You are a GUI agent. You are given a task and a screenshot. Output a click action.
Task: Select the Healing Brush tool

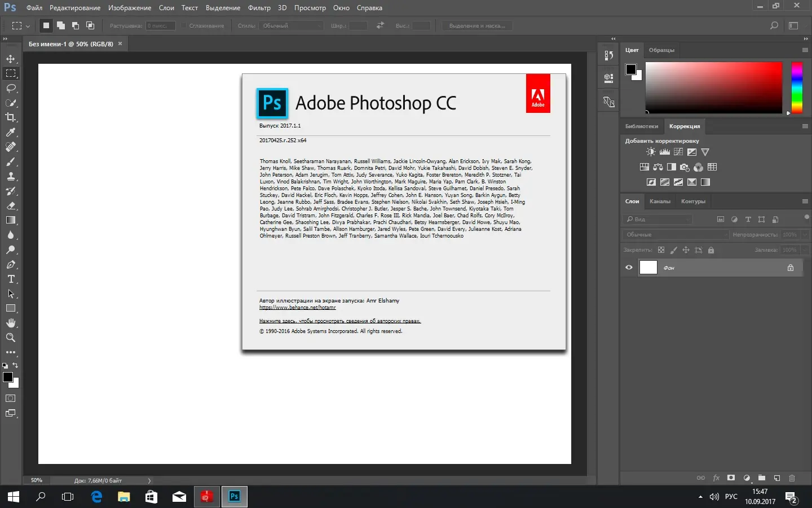[11, 147]
